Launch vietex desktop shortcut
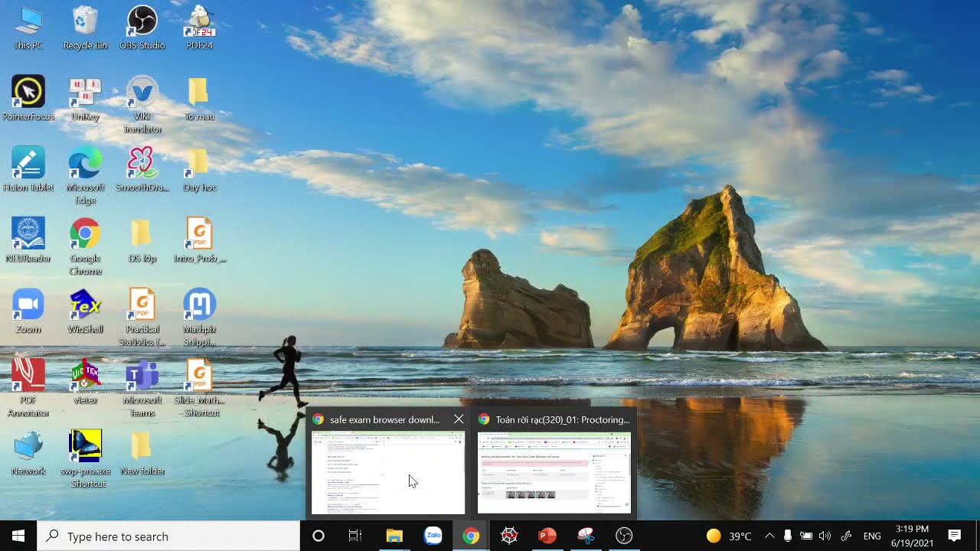The image size is (980, 551). (85, 382)
